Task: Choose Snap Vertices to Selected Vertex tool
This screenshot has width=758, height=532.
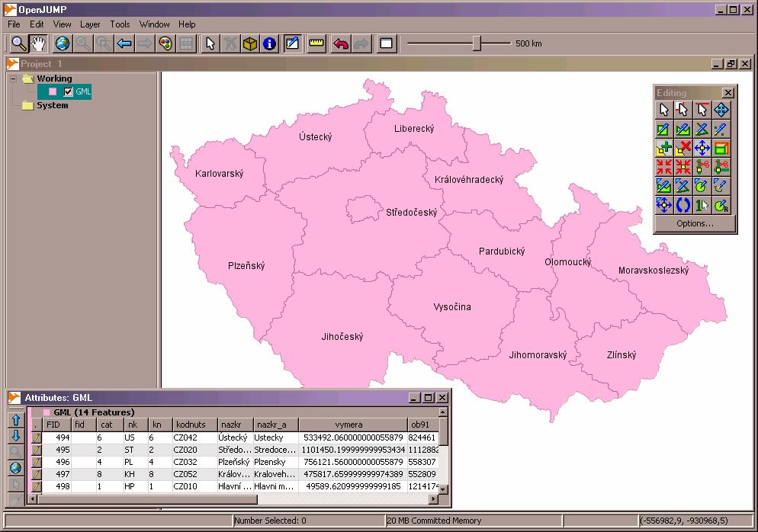Action: tap(683, 167)
